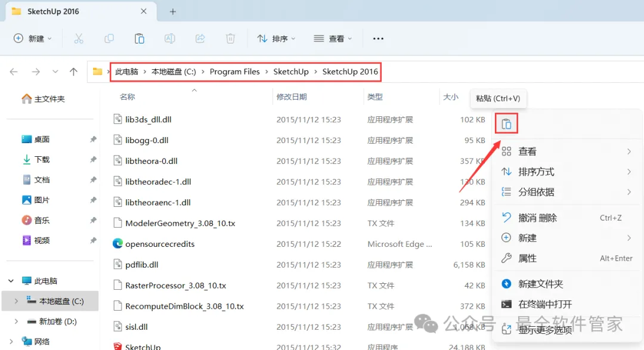Open 桌面 in quick access
644x350 pixels.
[36, 140]
